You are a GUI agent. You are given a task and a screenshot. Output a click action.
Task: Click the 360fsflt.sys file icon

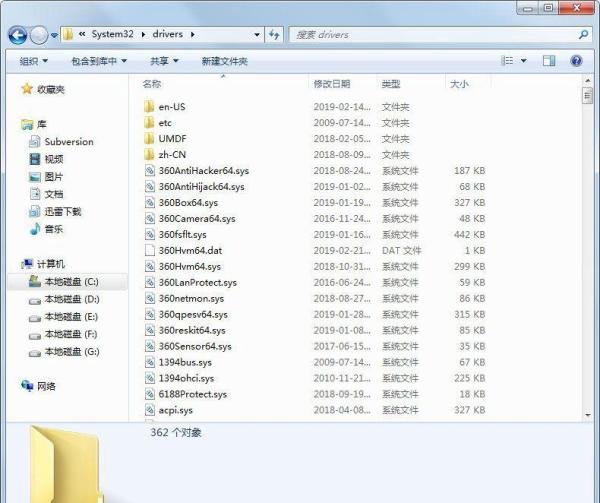tap(150, 234)
